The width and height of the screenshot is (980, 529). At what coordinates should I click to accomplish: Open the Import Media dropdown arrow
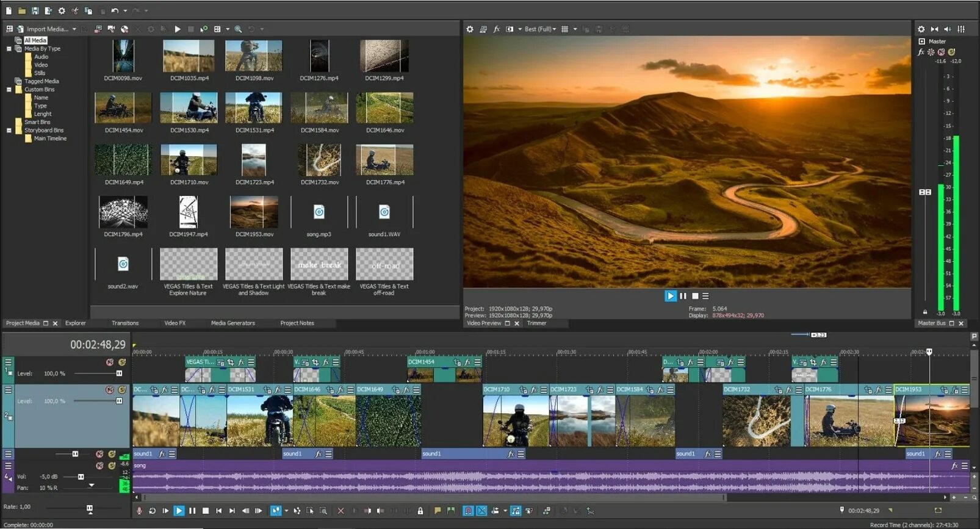pyautogui.click(x=74, y=29)
